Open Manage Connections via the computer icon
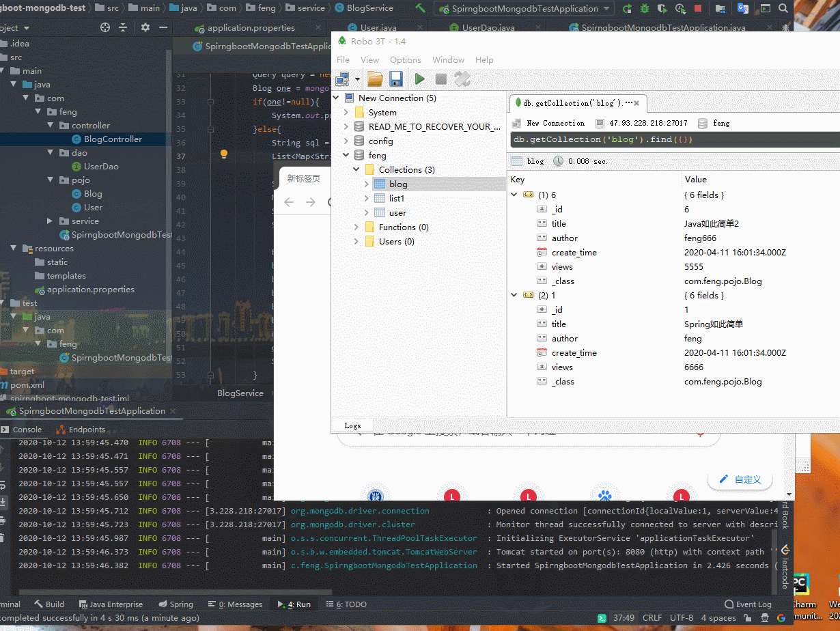The width and height of the screenshot is (840, 631). point(341,79)
